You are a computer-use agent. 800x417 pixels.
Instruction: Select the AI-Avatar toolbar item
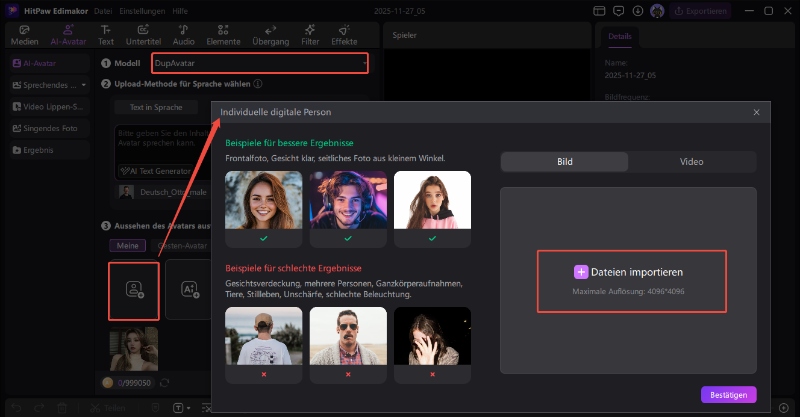[68, 35]
